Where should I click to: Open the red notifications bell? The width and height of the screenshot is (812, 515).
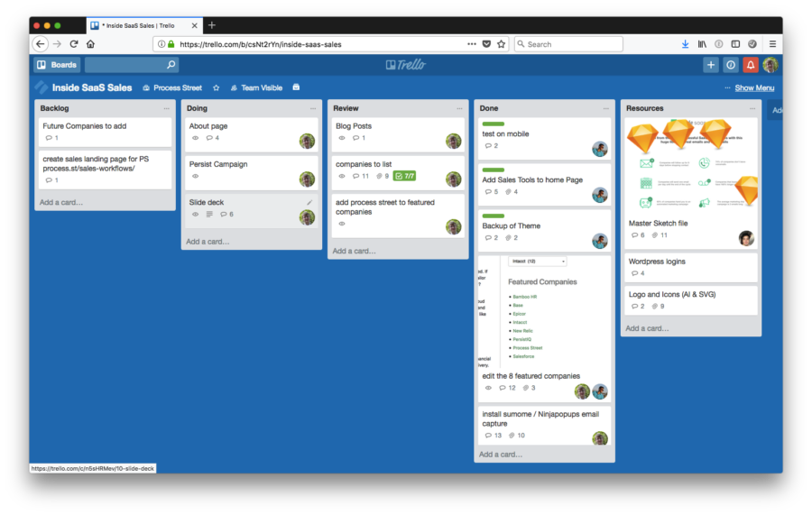(x=751, y=65)
